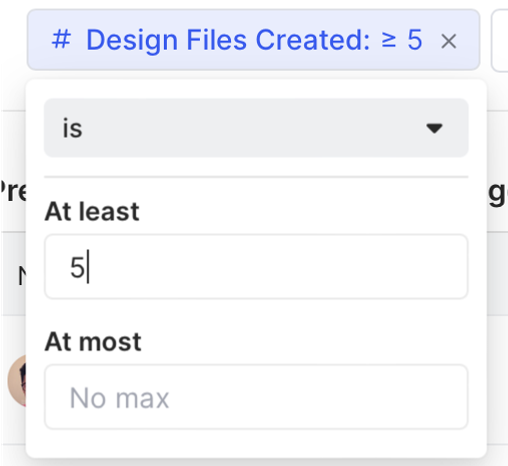Image resolution: width=508 pixels, height=466 pixels.
Task: Click the "is" text in operator selector
Action: pyautogui.click(x=72, y=128)
